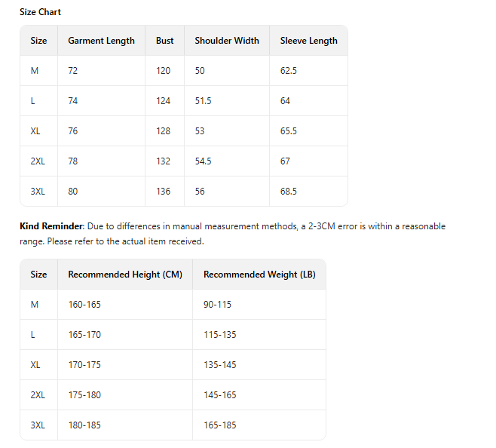The width and height of the screenshot is (496, 448).
Task: Select the 160-165 recommended height cell
Action: tap(84, 305)
